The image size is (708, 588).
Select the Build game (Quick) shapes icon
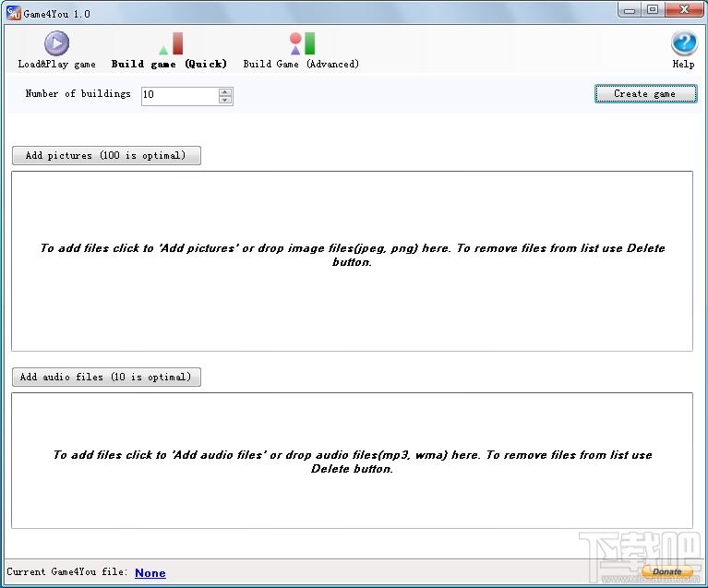(171, 43)
